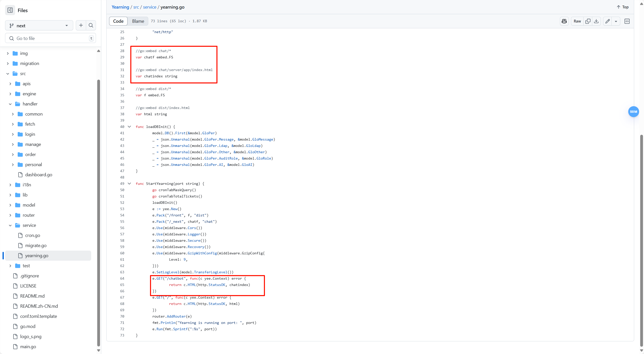Select line number 64
This screenshot has height=354, width=644.
[122, 278]
